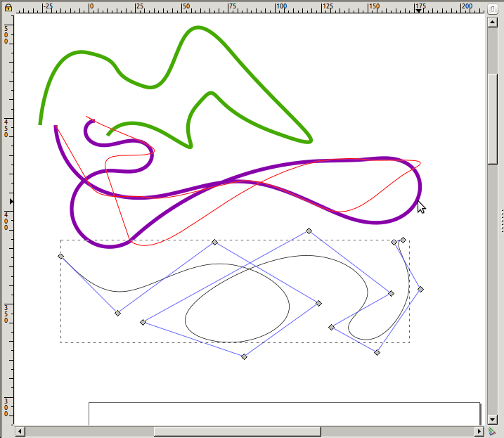Image resolution: width=504 pixels, height=438 pixels.
Task: Click the rightmost diamond control handle
Action: [420, 289]
